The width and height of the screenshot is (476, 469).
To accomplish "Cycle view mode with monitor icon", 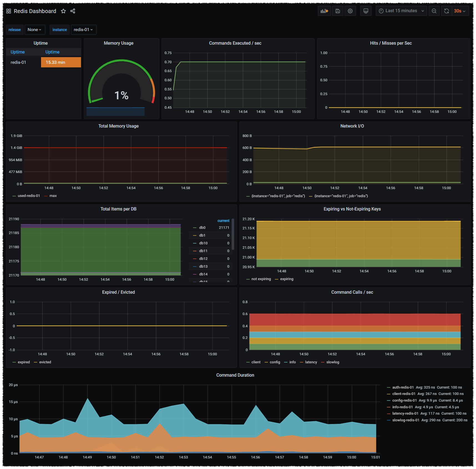I will coord(366,11).
